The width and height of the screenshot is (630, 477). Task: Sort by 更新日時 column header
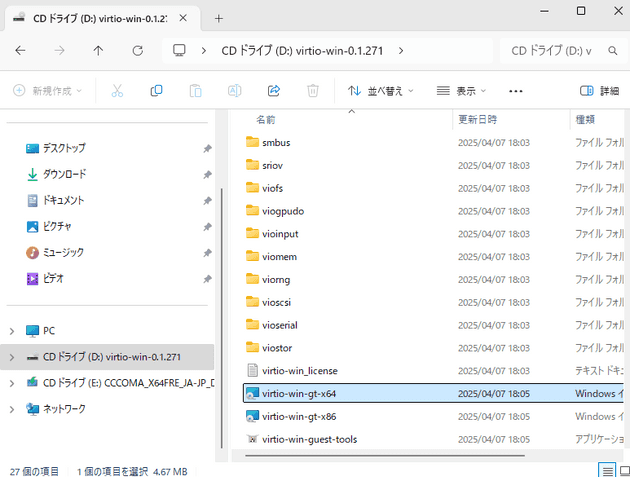tap(478, 119)
